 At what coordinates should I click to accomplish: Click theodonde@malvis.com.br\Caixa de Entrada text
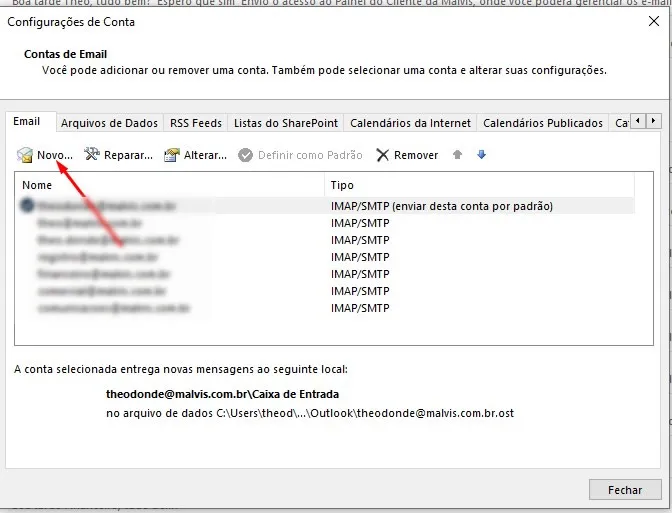(x=222, y=394)
